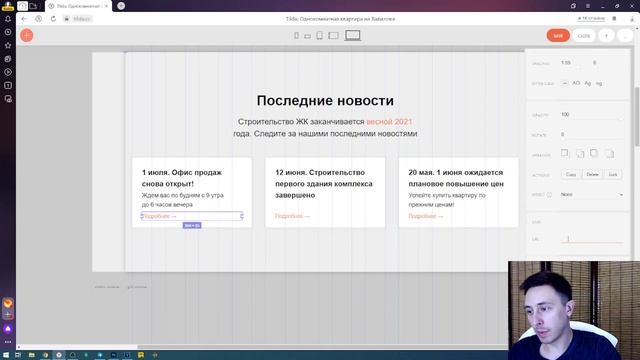Set letter case to capitalize Ag
The width and height of the screenshot is (640, 360).
pos(587,83)
